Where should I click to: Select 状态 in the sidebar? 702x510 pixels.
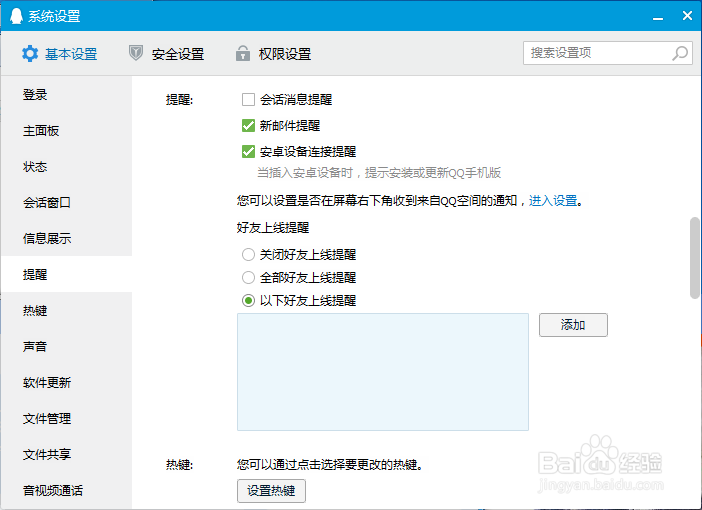(67, 167)
